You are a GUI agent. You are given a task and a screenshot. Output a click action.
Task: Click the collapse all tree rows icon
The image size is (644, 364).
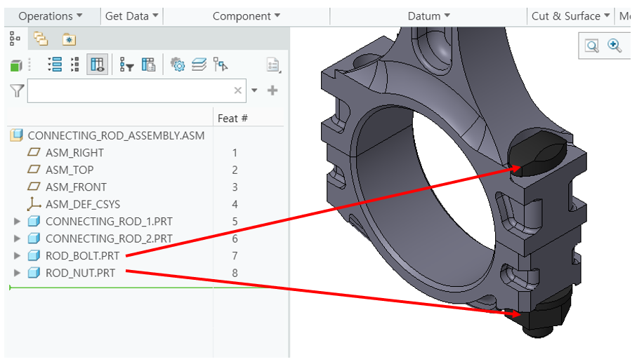click(74, 65)
